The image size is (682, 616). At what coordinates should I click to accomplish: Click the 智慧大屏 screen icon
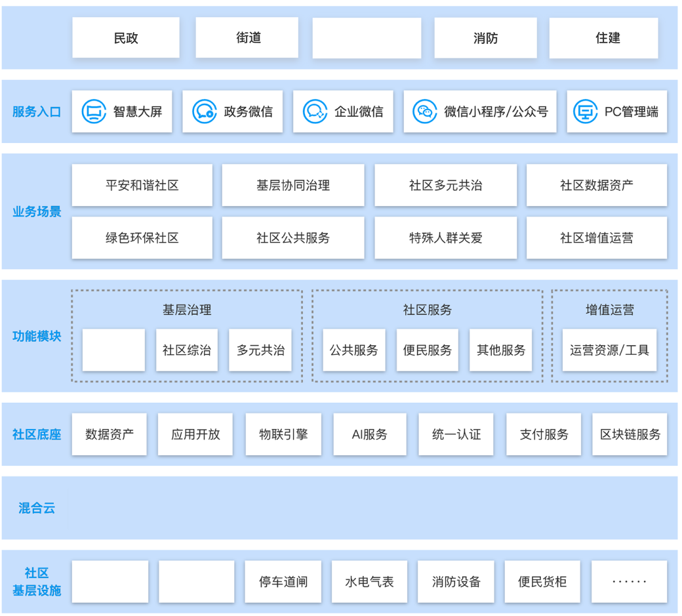click(94, 112)
